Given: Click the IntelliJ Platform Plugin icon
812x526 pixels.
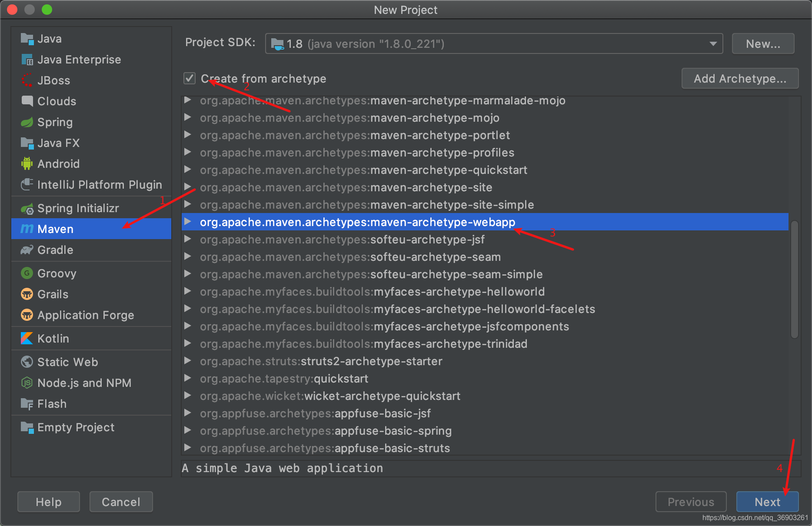Looking at the screenshot, I should (27, 185).
